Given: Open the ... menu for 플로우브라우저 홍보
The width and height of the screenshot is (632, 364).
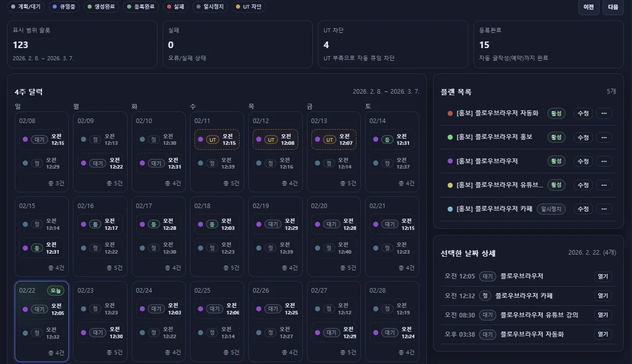Looking at the screenshot, I should coord(604,137).
